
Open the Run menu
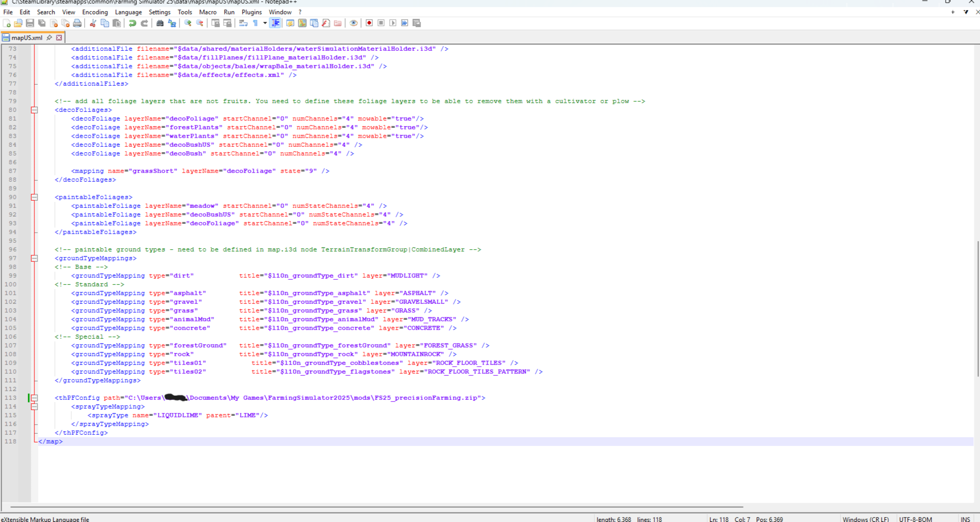pyautogui.click(x=229, y=12)
